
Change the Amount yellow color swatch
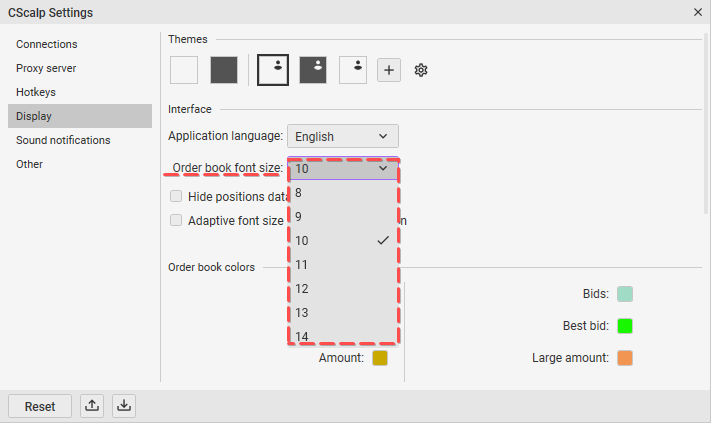pos(380,358)
